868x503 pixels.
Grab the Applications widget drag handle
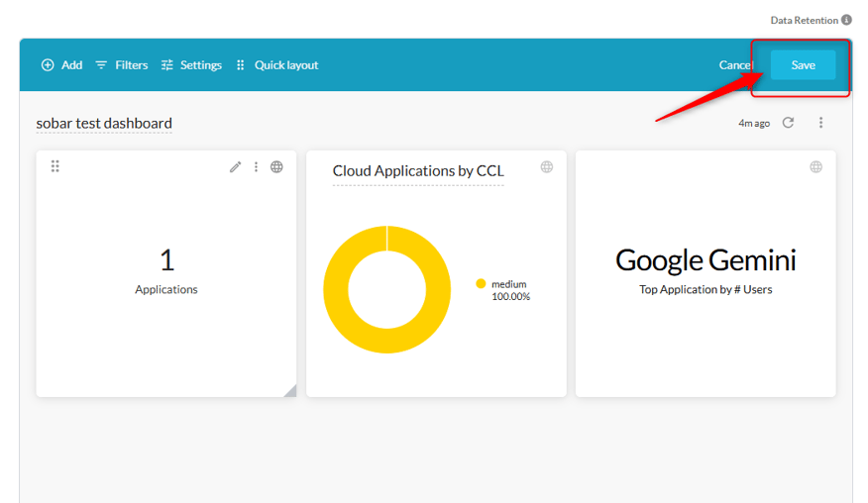click(x=54, y=166)
